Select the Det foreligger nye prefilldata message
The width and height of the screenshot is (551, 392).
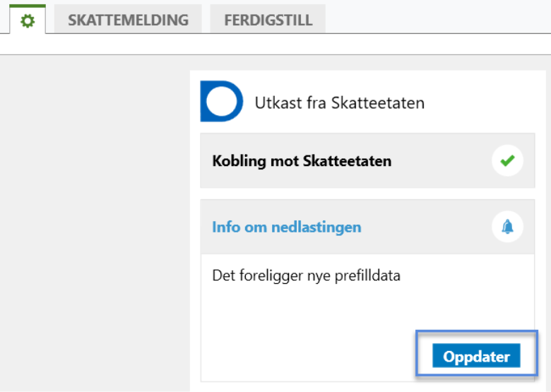pyautogui.click(x=306, y=275)
